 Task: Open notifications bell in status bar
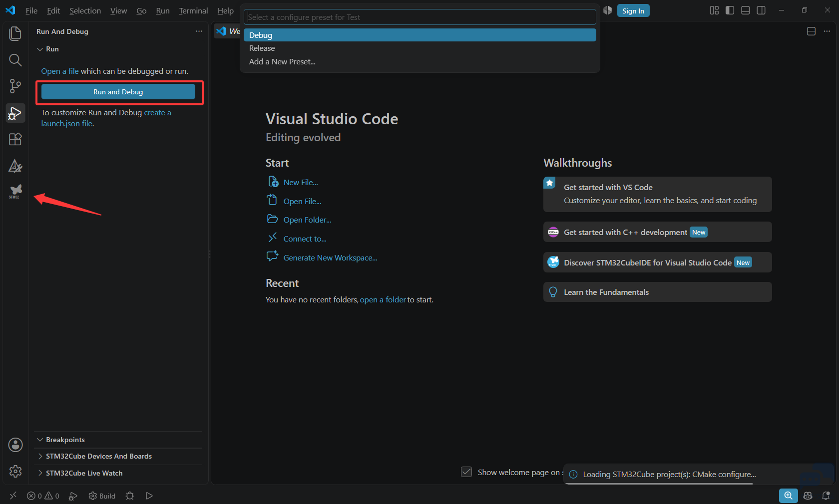pyautogui.click(x=826, y=496)
